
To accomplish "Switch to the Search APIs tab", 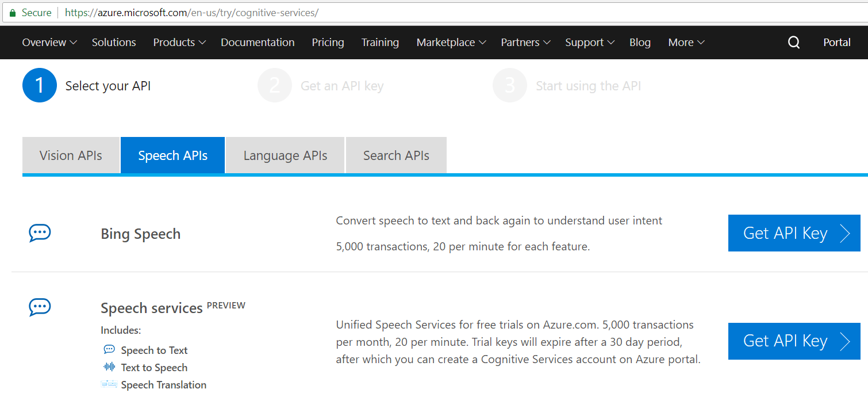I will [396, 155].
